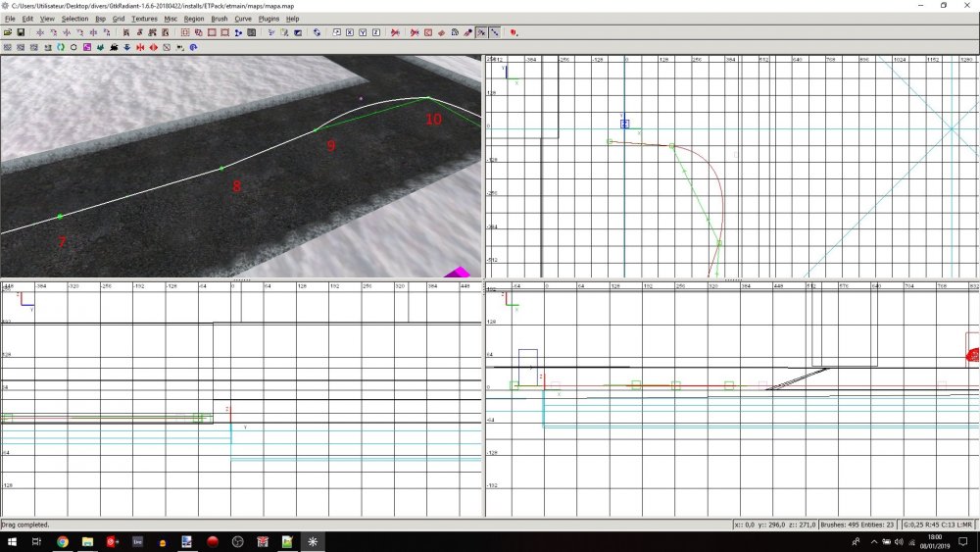Click the x/y/z coordinates status readout
Viewport: 980px width, 552px height.
pyautogui.click(x=775, y=525)
